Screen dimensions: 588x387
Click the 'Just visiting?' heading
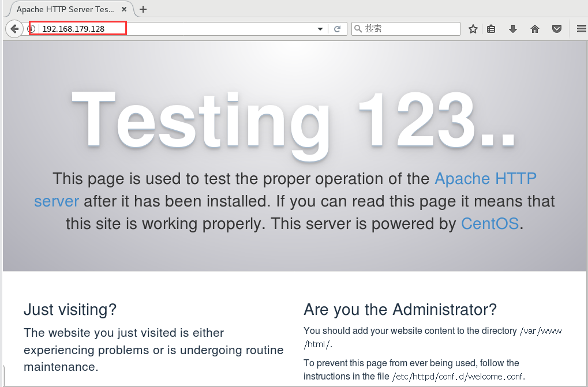[70, 310]
